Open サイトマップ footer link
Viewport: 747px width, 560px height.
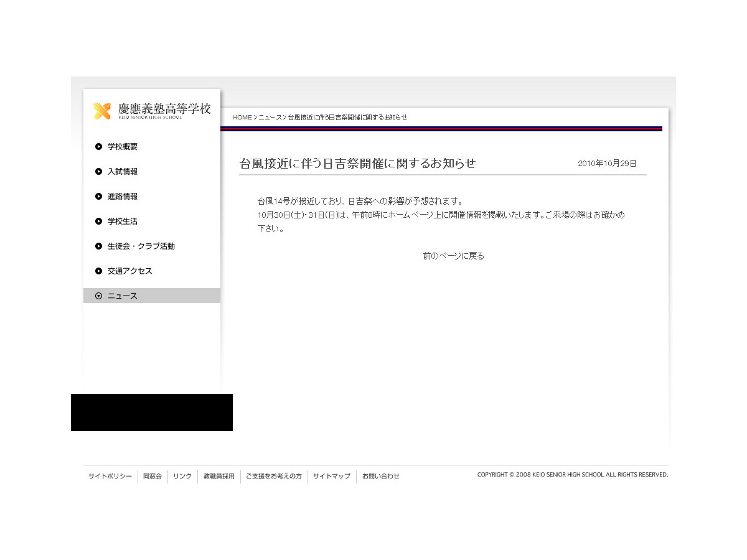tap(332, 477)
